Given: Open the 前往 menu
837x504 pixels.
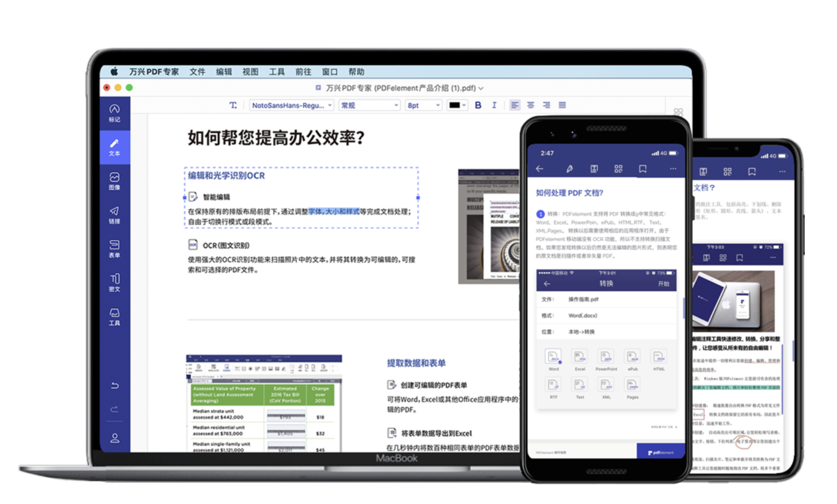Looking at the screenshot, I should [303, 72].
